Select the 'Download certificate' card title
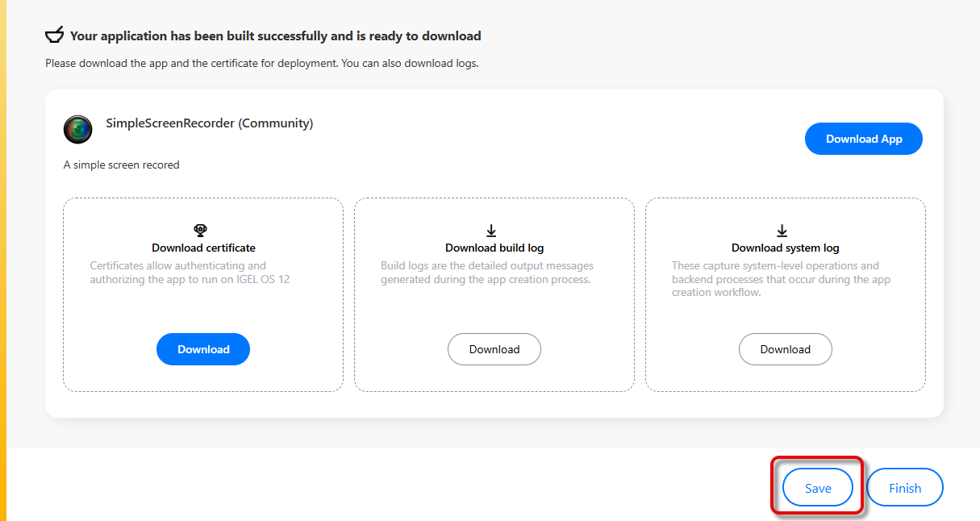 click(203, 248)
